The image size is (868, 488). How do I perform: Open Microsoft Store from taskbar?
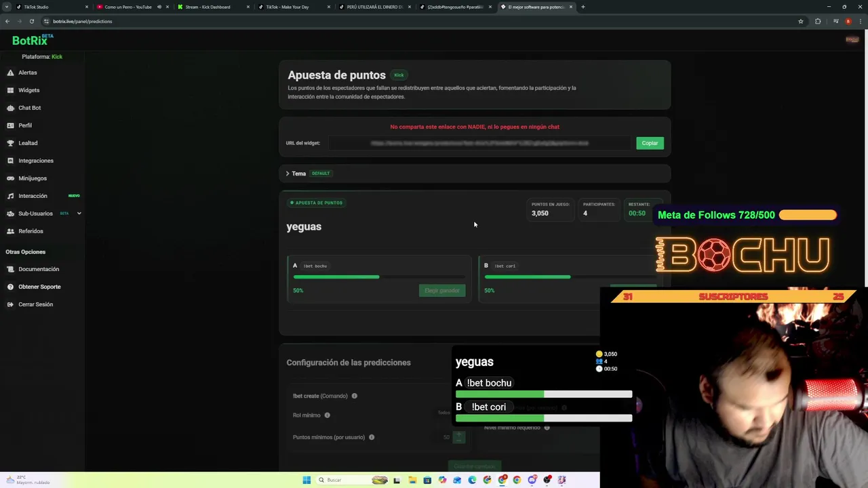pos(427,480)
